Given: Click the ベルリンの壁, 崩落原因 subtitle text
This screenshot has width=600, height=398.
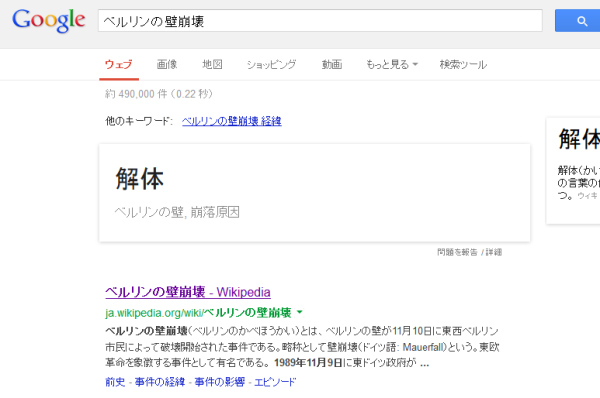Looking at the screenshot, I should 177,212.
